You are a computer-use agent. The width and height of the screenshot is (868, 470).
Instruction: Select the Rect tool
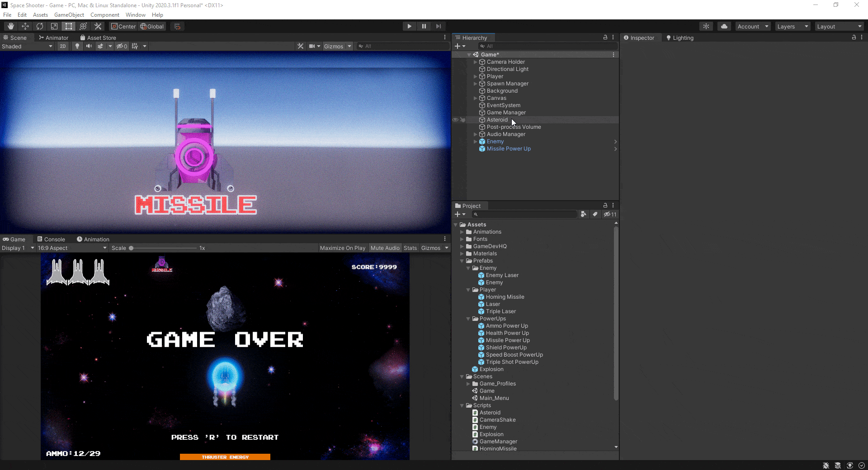(x=69, y=26)
